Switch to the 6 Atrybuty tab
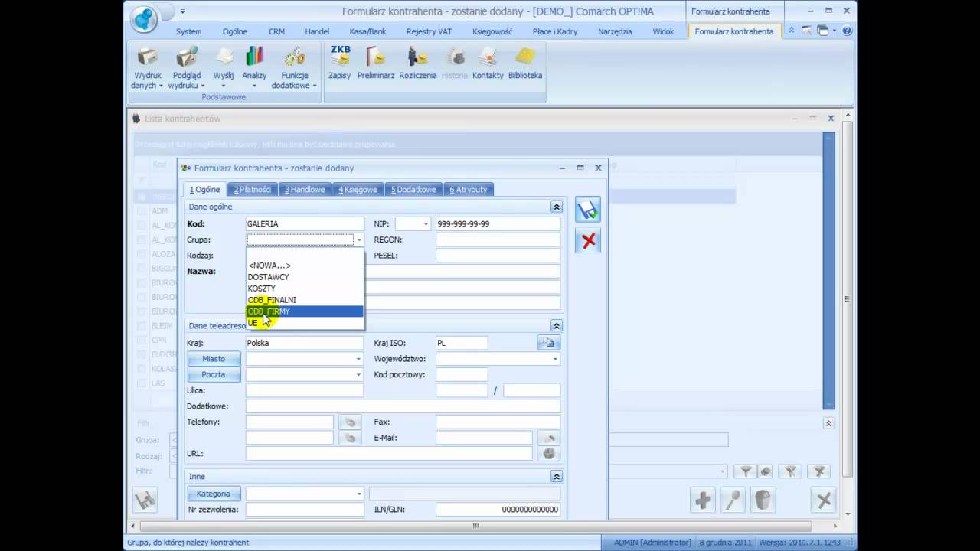This screenshot has height=551, width=980. point(469,189)
